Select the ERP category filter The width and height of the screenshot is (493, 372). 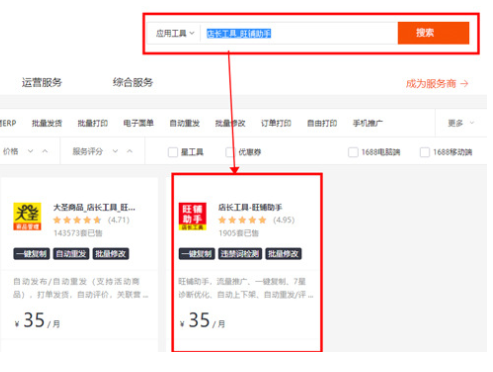8,123
